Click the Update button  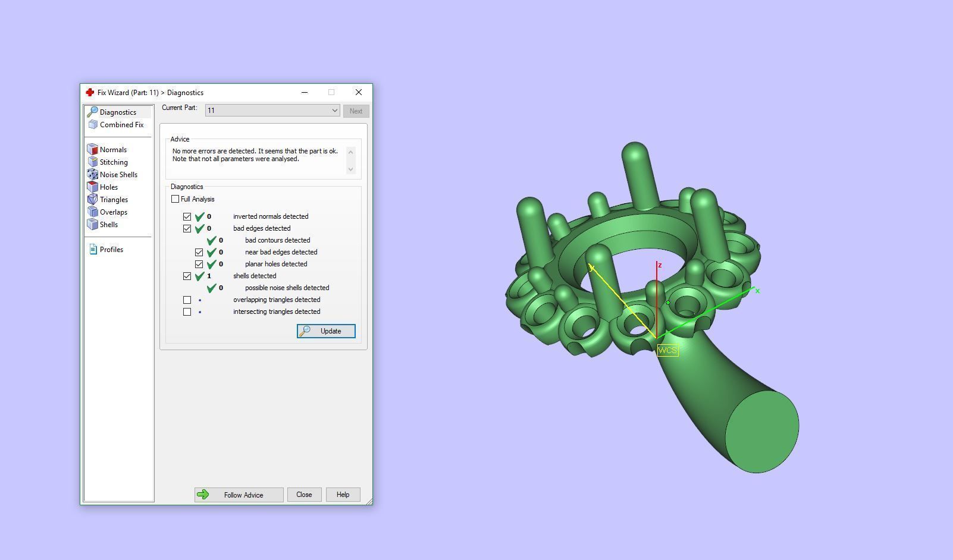pyautogui.click(x=326, y=331)
